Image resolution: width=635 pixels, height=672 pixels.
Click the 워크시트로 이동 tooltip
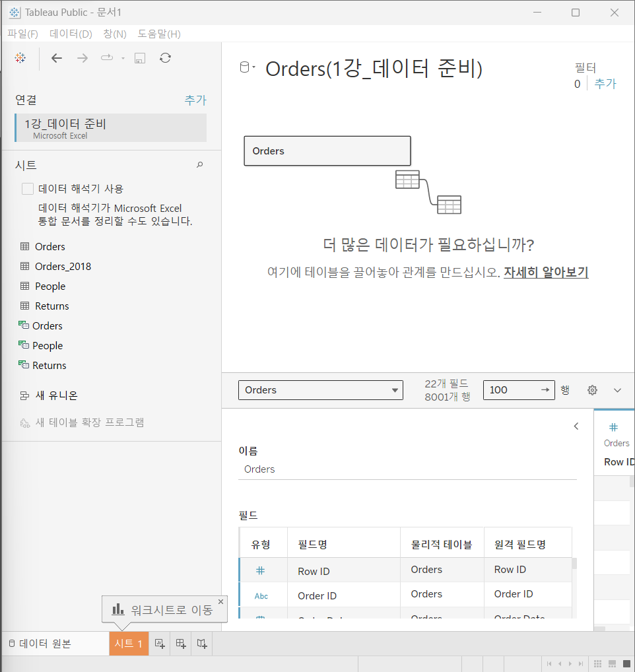pyautogui.click(x=164, y=609)
